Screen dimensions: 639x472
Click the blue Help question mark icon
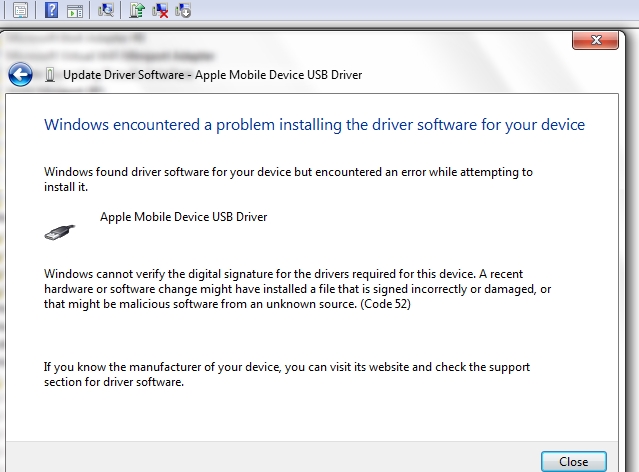tap(51, 9)
